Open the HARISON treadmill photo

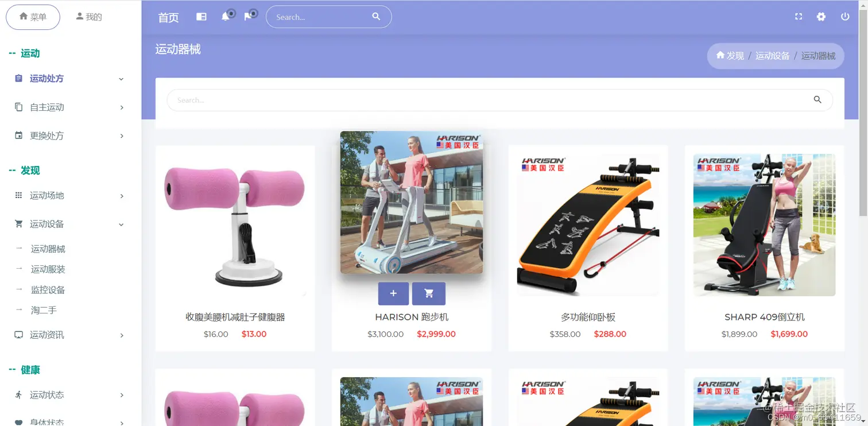(x=412, y=202)
